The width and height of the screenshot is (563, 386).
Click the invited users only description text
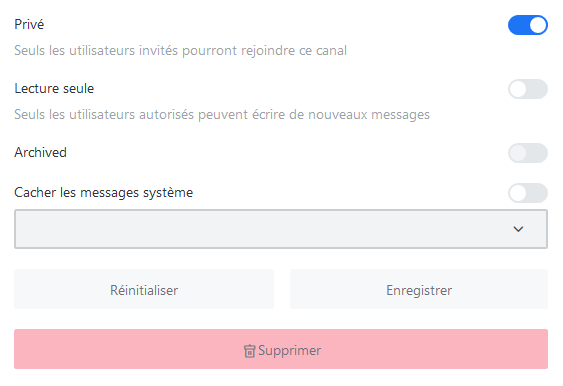point(181,51)
